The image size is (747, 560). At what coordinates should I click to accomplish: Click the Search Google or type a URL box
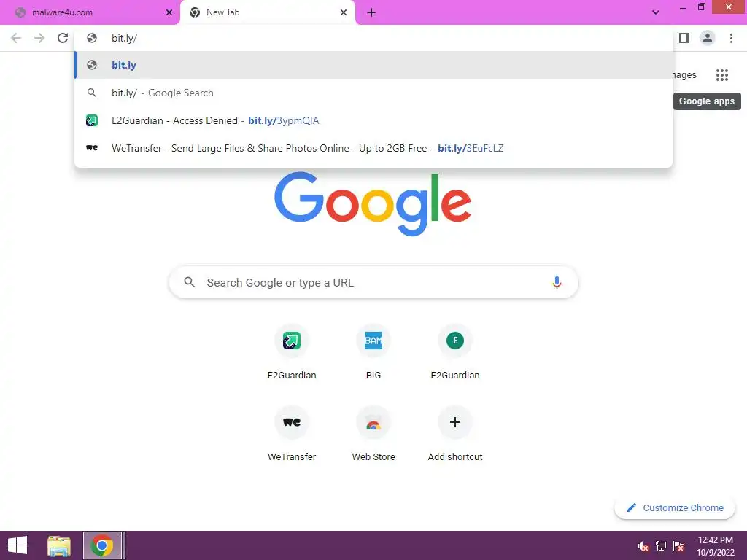coord(373,282)
